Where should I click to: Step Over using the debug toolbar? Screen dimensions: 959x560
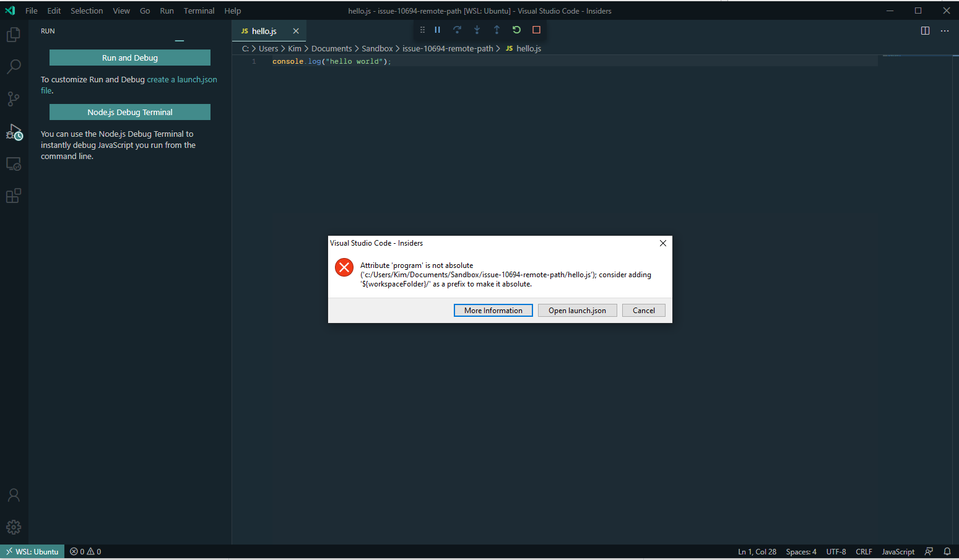coord(457,30)
